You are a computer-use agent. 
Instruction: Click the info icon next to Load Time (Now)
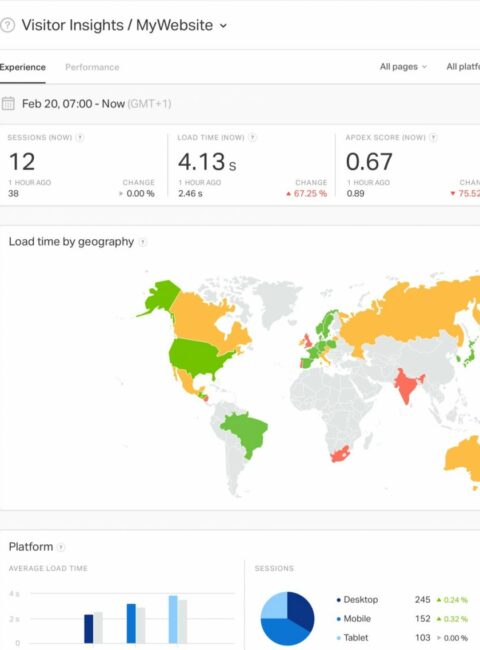tap(252, 138)
